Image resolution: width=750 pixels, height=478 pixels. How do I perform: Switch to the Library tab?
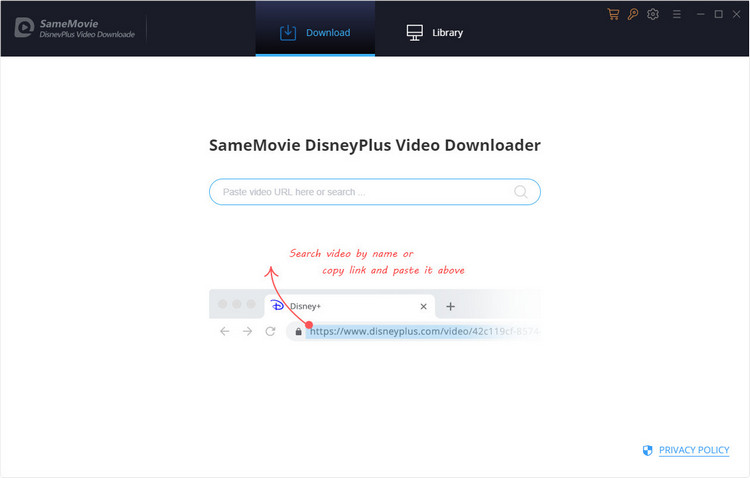434,33
